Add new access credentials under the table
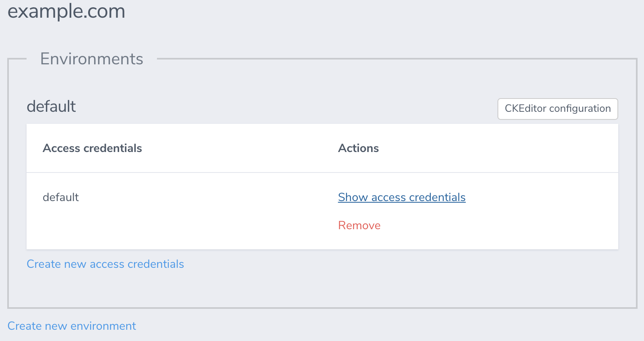 pyautogui.click(x=105, y=264)
